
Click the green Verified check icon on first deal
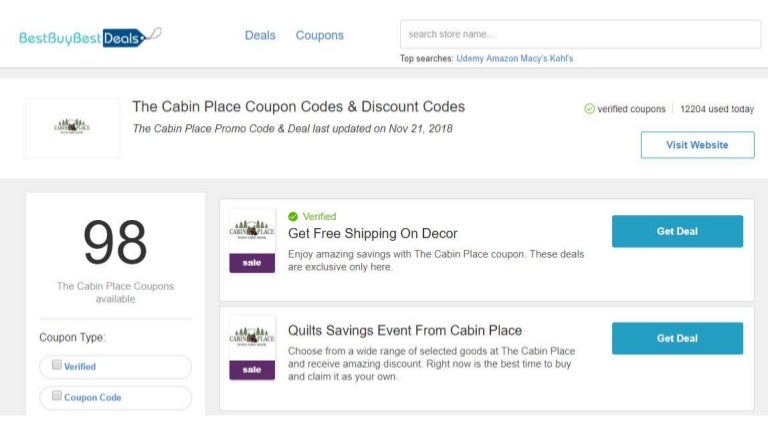pyautogui.click(x=293, y=216)
